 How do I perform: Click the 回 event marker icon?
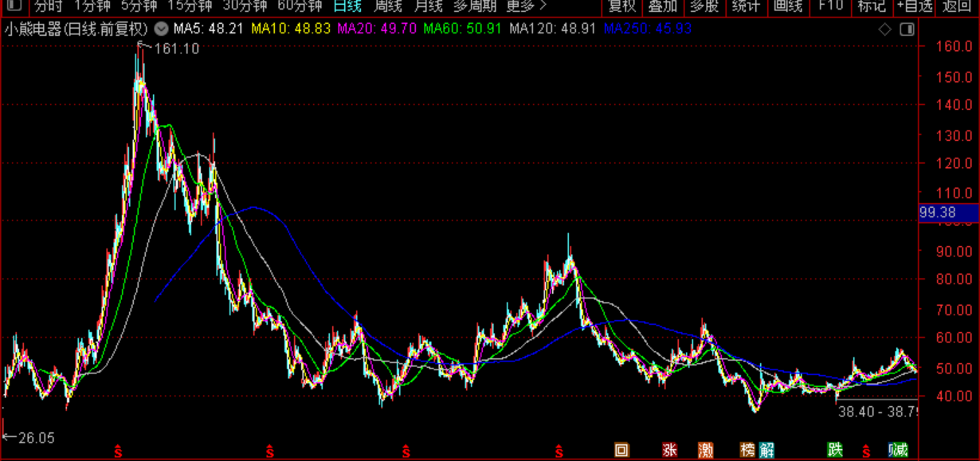[x=621, y=450]
